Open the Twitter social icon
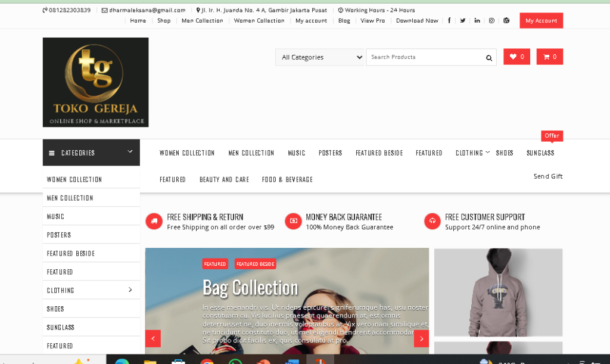 463,20
